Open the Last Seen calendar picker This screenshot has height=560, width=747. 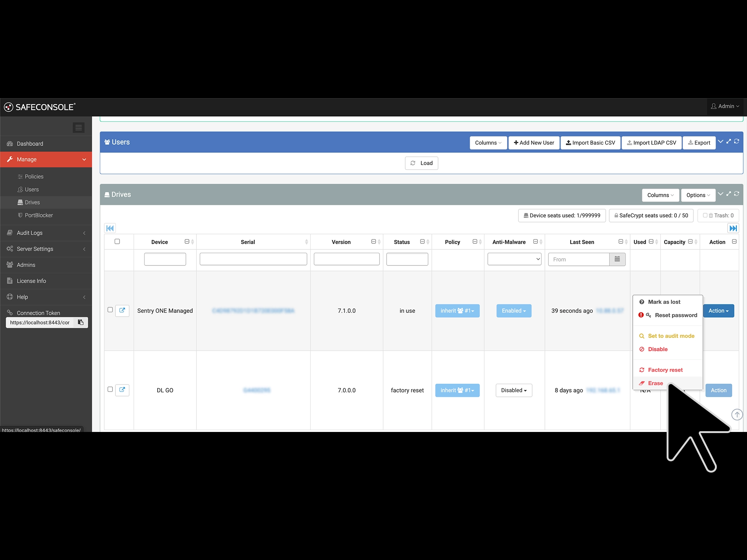[617, 259]
